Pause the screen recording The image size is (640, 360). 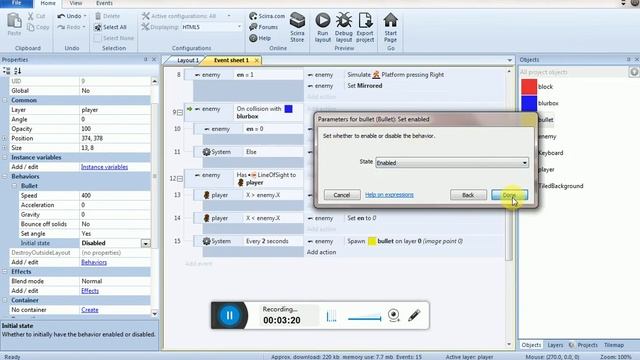tap(229, 315)
